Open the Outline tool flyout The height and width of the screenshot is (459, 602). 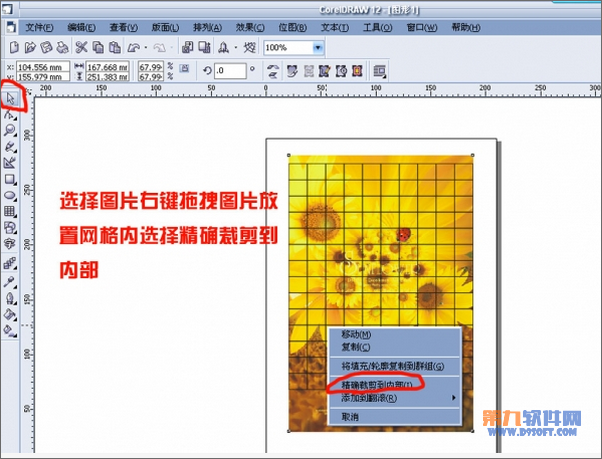(x=10, y=298)
